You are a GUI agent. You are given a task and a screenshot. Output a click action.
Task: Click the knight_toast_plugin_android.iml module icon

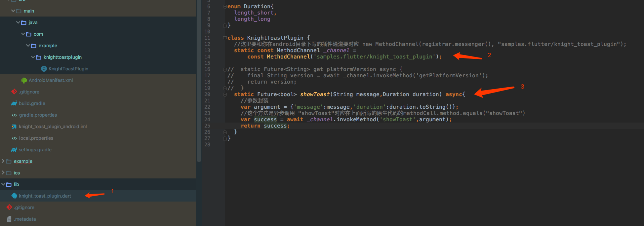click(14, 127)
